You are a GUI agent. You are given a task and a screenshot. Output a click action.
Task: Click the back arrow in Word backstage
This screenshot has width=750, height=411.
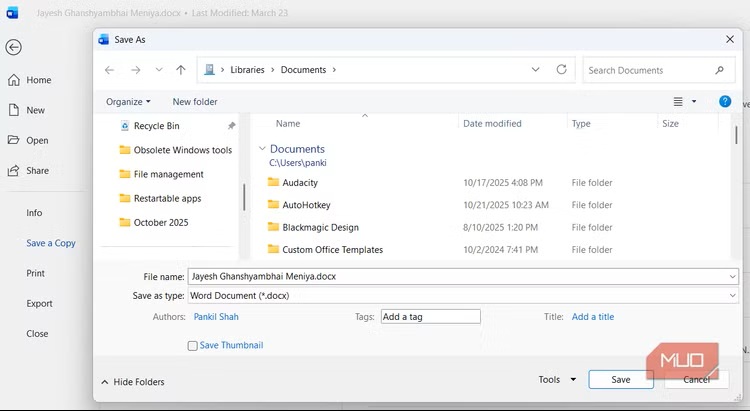coord(13,47)
